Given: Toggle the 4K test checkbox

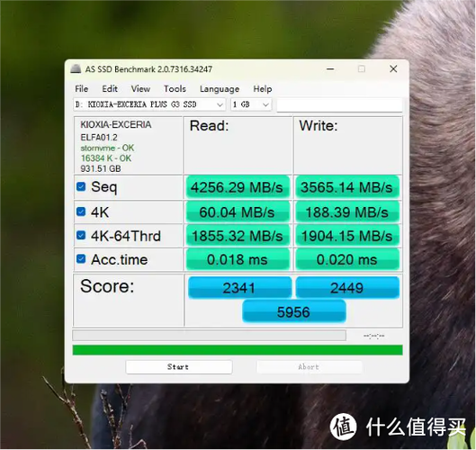Looking at the screenshot, I should (x=81, y=211).
